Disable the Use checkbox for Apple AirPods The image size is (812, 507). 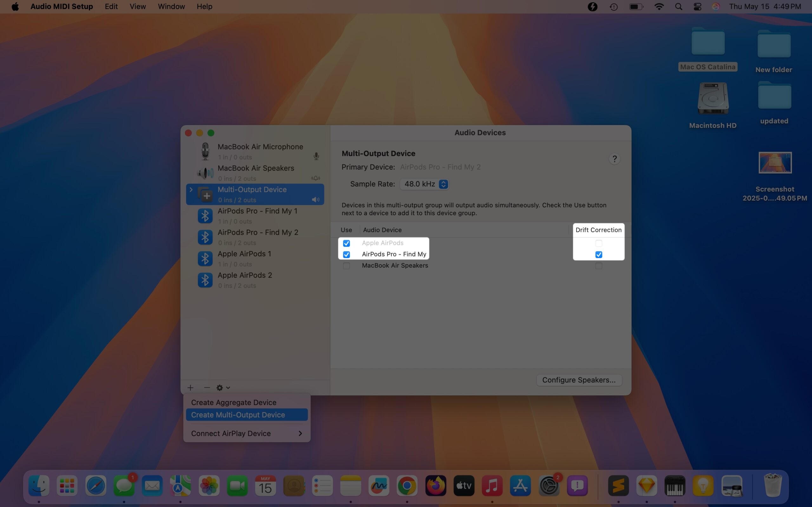coord(347,243)
